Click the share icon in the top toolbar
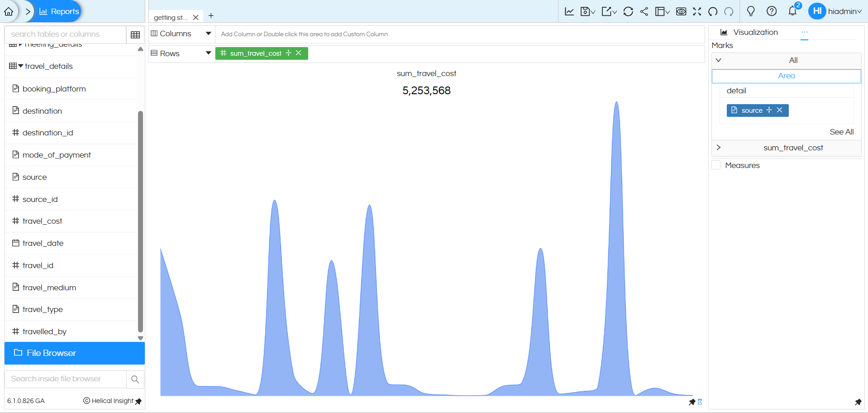The height and width of the screenshot is (413, 868). (644, 11)
